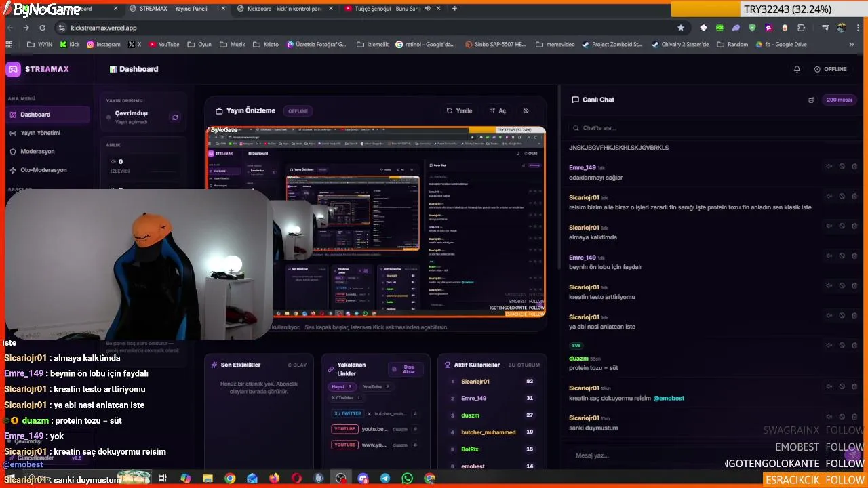Expand the bookmarks overflow chevron
This screenshot has height=488, width=868.
[852, 45]
